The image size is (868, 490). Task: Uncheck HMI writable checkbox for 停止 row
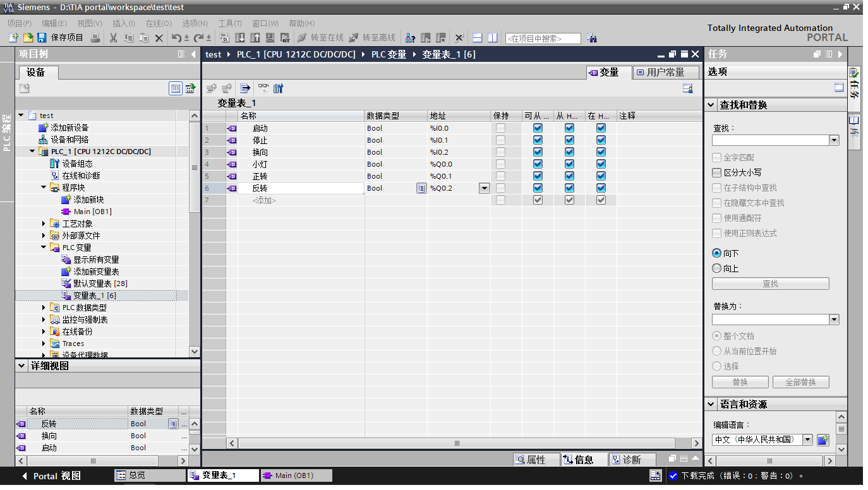(569, 140)
